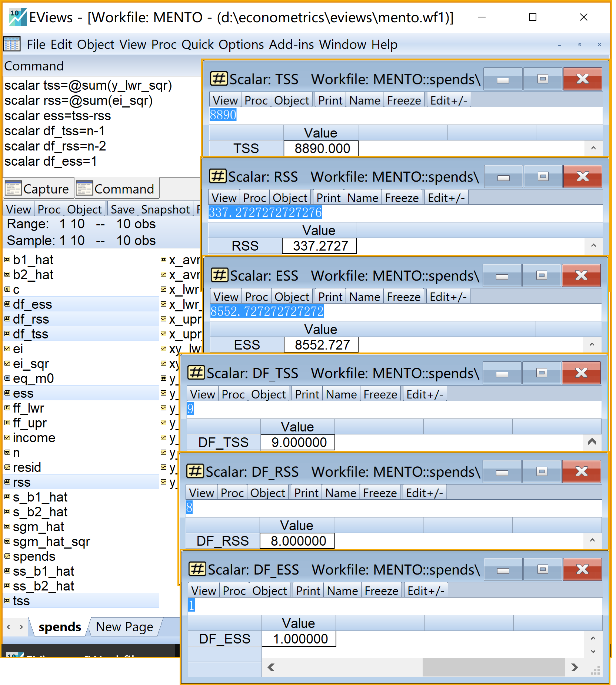616x685 pixels.
Task: Click the ff_lwr object icon
Action: 7,408
